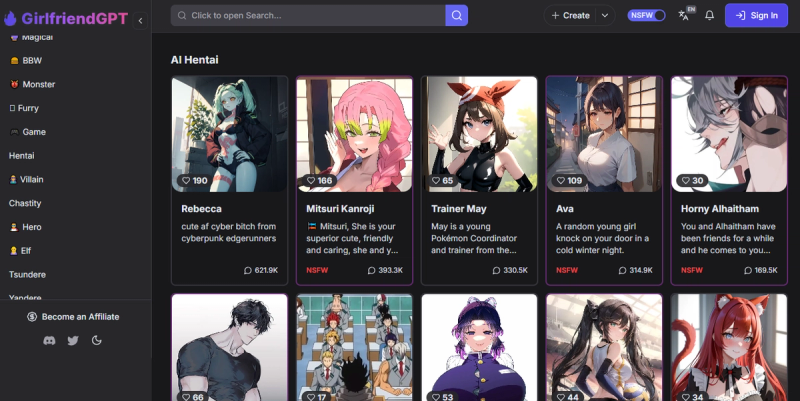The width and height of the screenshot is (800, 401).
Task: Select the Hentai category in sidebar
Action: point(21,156)
